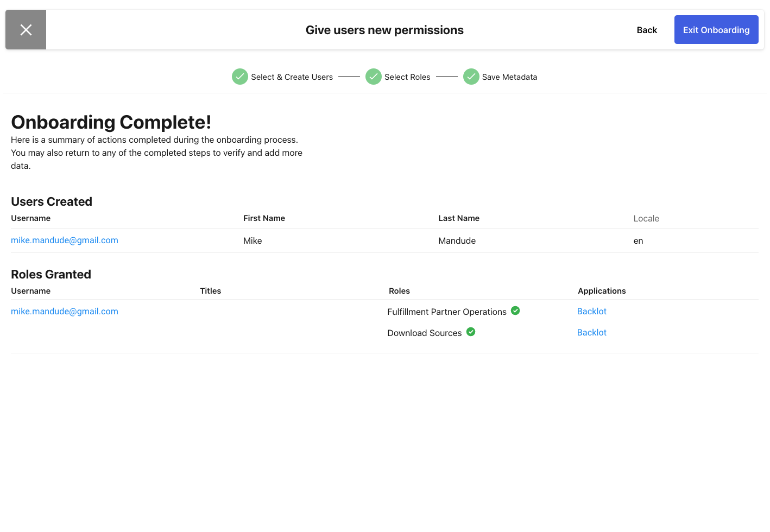Click the Locale column header
Viewport: 770px width, 532px height.
(646, 218)
